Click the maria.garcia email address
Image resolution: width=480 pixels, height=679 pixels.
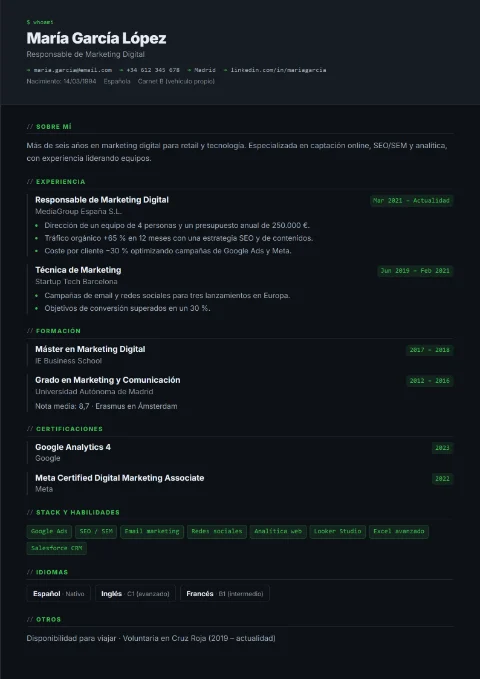click(x=73, y=70)
